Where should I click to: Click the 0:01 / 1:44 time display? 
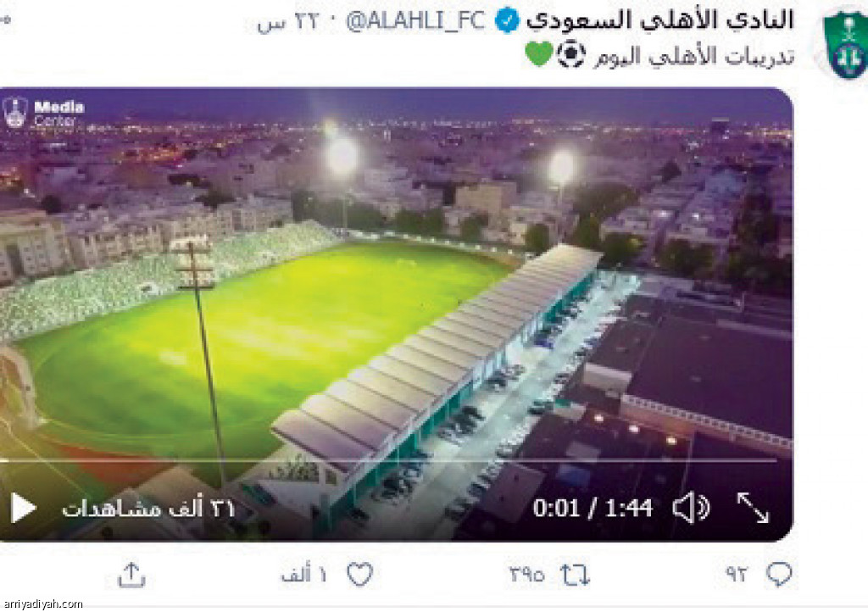593,508
